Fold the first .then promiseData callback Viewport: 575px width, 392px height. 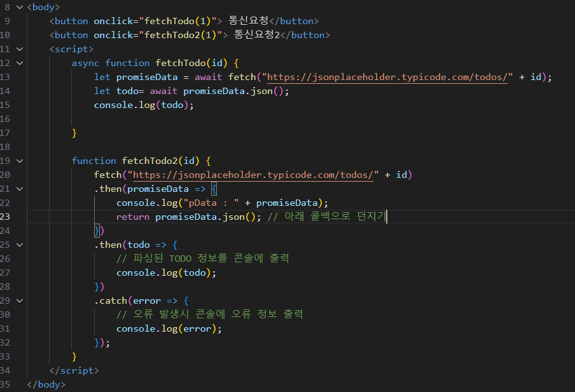click(20, 189)
